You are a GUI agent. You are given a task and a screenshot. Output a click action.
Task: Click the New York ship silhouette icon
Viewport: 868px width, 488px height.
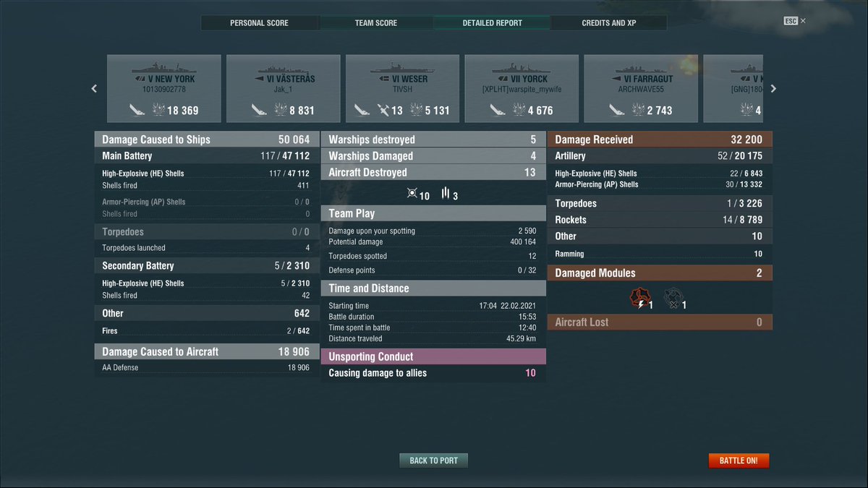165,67
